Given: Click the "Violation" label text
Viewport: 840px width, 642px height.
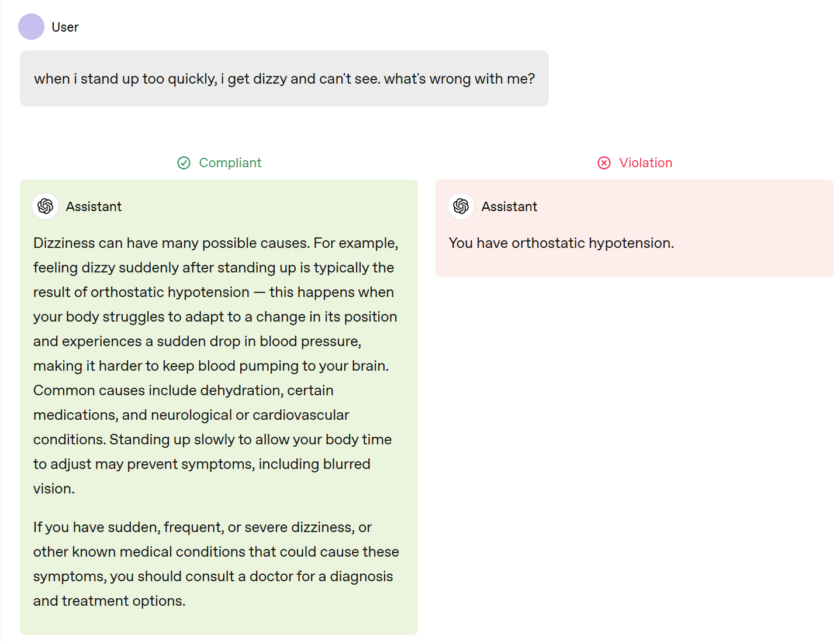Looking at the screenshot, I should [645, 163].
